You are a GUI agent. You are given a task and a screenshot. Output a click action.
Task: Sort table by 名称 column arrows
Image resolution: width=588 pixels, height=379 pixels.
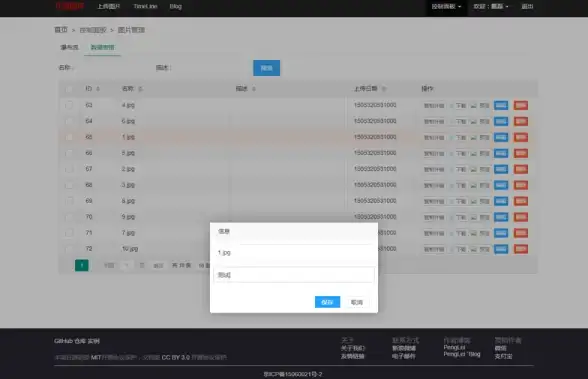tap(141, 89)
